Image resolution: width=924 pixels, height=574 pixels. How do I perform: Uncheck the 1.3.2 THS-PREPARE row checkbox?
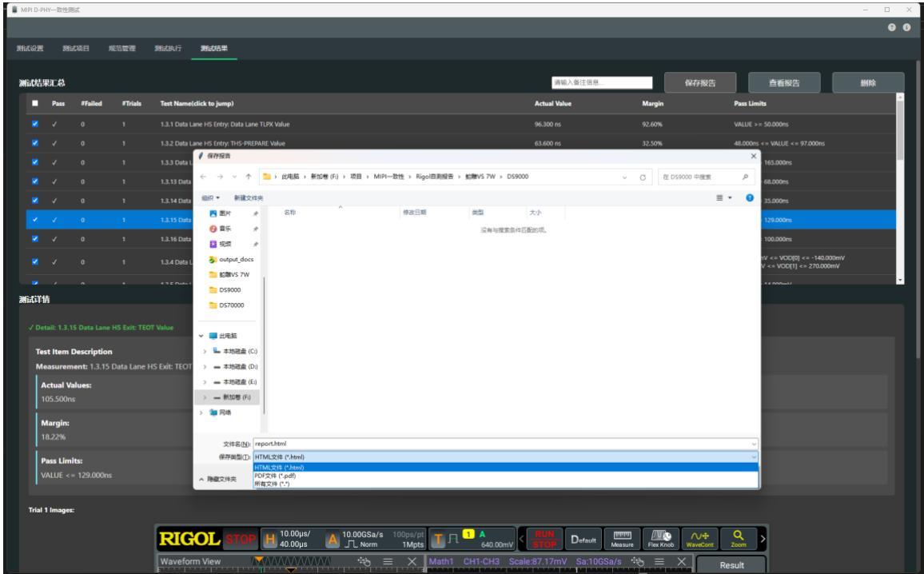click(x=34, y=142)
